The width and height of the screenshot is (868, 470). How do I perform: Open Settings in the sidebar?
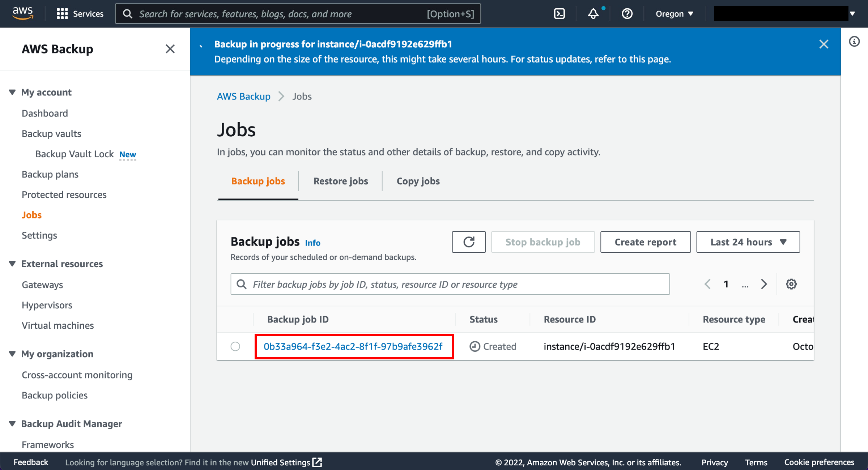coord(39,235)
